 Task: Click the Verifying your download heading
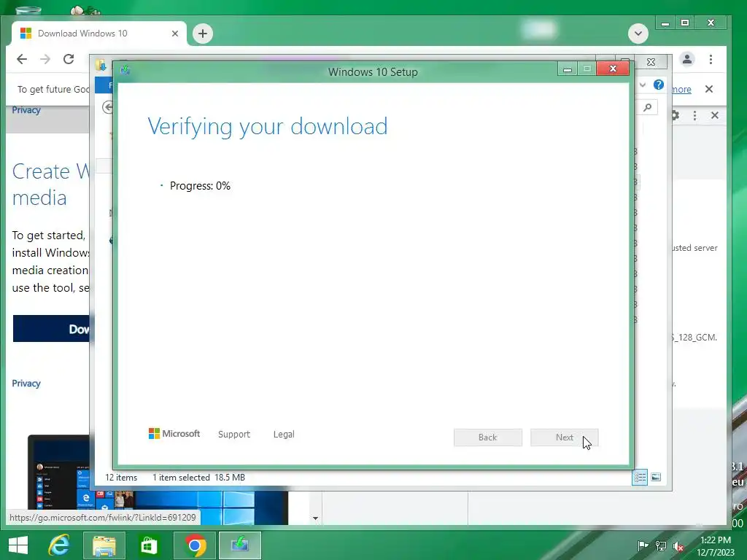tap(268, 127)
